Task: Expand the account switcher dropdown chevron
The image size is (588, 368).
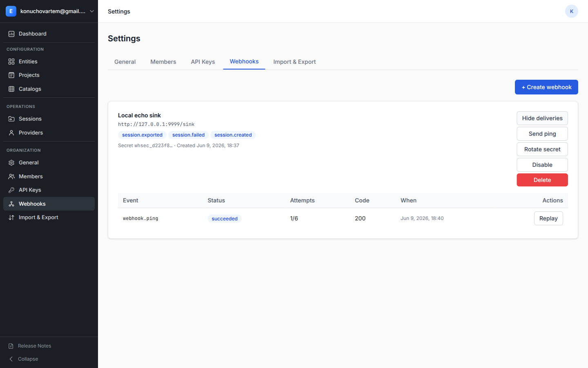Action: pos(92,11)
